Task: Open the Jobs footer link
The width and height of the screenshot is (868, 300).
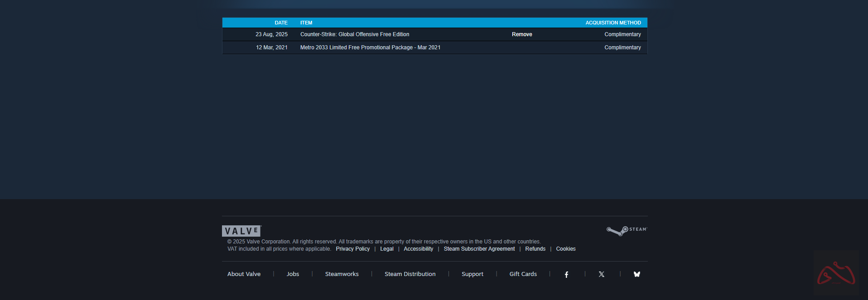Action: 293,274
